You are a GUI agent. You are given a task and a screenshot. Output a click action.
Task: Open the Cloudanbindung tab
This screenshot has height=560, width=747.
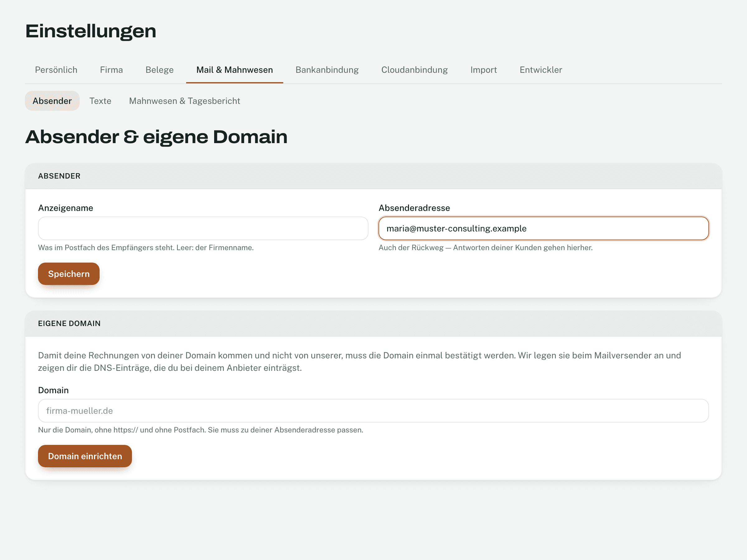pos(414,70)
